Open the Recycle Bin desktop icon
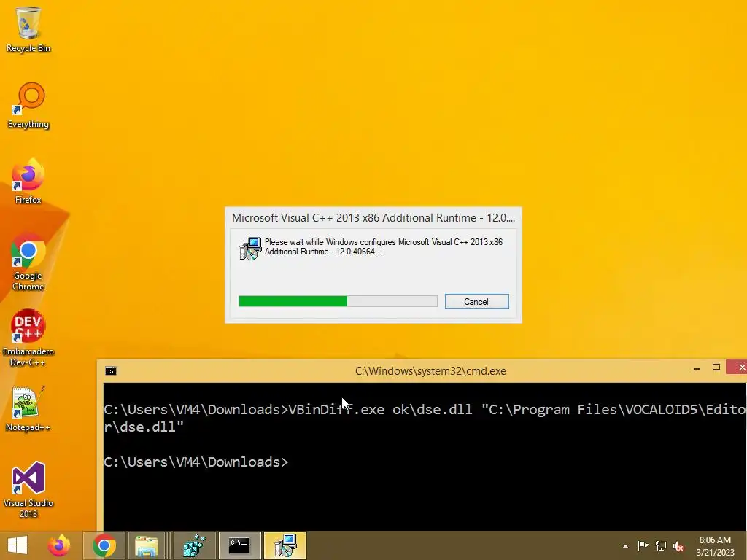The image size is (747, 560). [x=28, y=29]
